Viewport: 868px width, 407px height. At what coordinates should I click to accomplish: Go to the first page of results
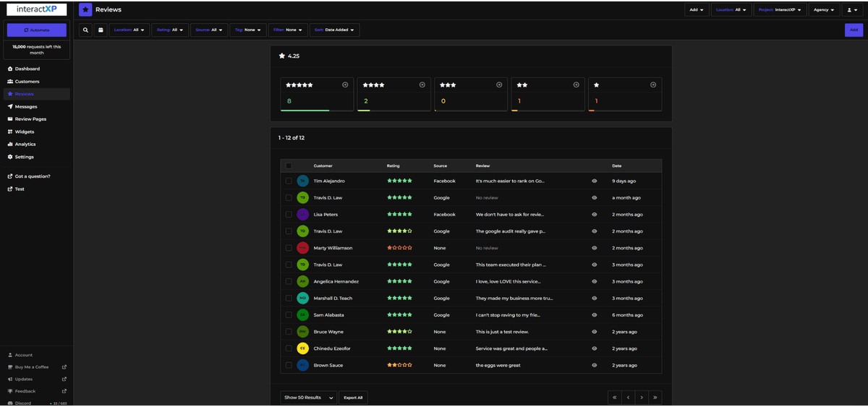click(615, 398)
